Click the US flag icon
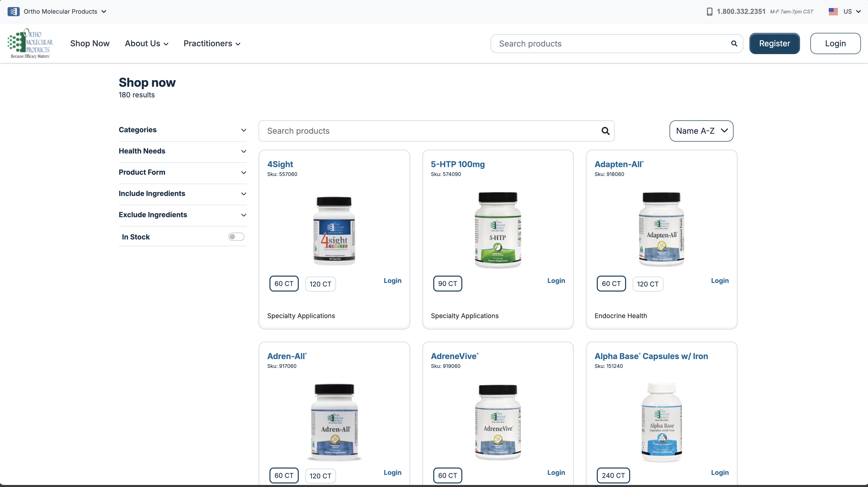This screenshot has height=487, width=868. (x=833, y=11)
